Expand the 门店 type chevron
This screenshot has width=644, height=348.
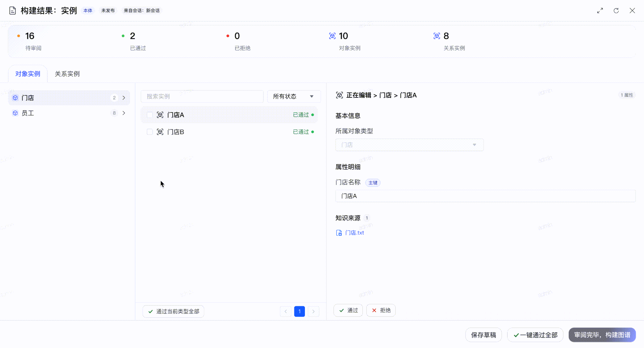pyautogui.click(x=124, y=98)
